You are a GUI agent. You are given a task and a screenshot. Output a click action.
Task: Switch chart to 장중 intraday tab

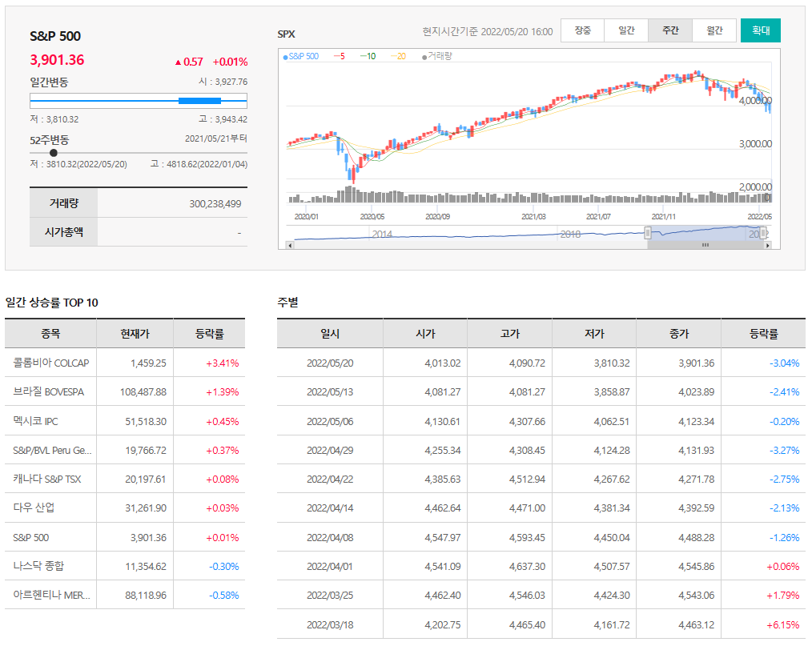pyautogui.click(x=583, y=30)
